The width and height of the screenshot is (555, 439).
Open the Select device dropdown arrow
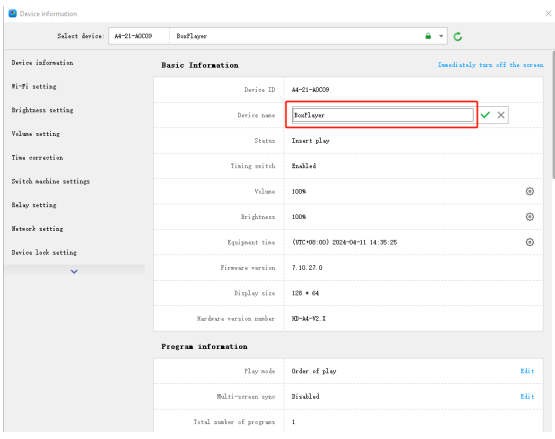coord(441,36)
